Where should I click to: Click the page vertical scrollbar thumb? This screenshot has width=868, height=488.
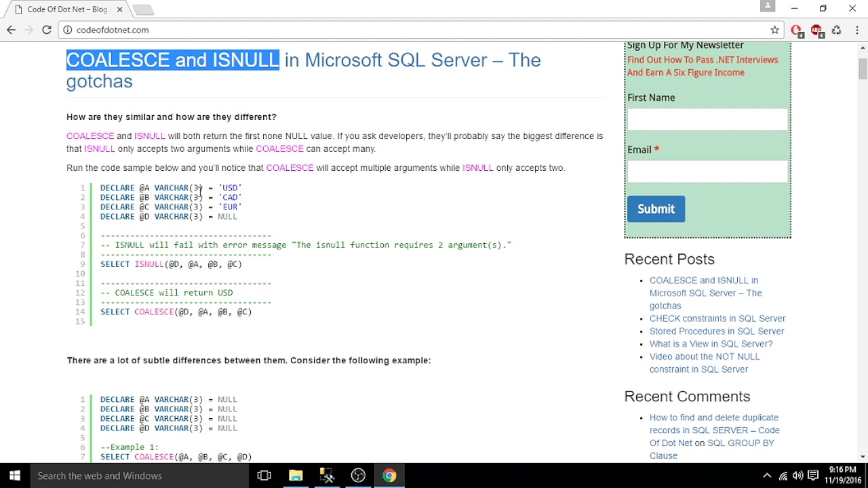coord(863,68)
